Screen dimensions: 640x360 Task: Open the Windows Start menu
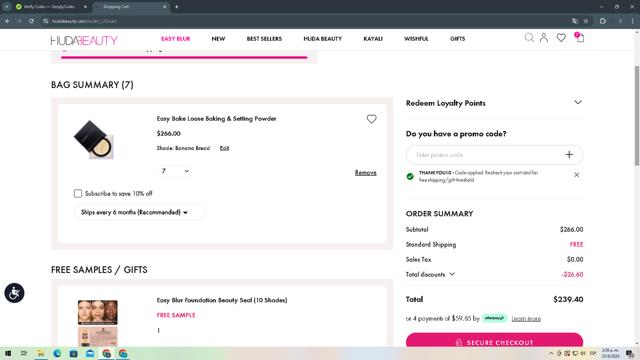[8, 353]
